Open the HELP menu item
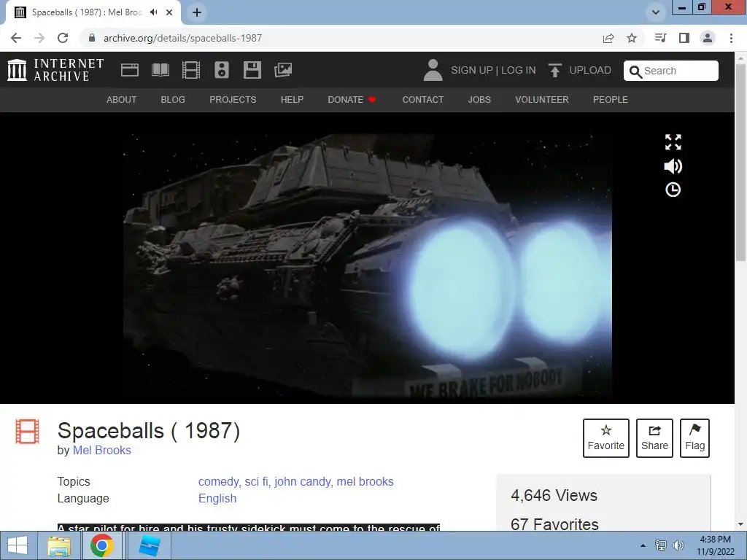The image size is (747, 560). 292,99
